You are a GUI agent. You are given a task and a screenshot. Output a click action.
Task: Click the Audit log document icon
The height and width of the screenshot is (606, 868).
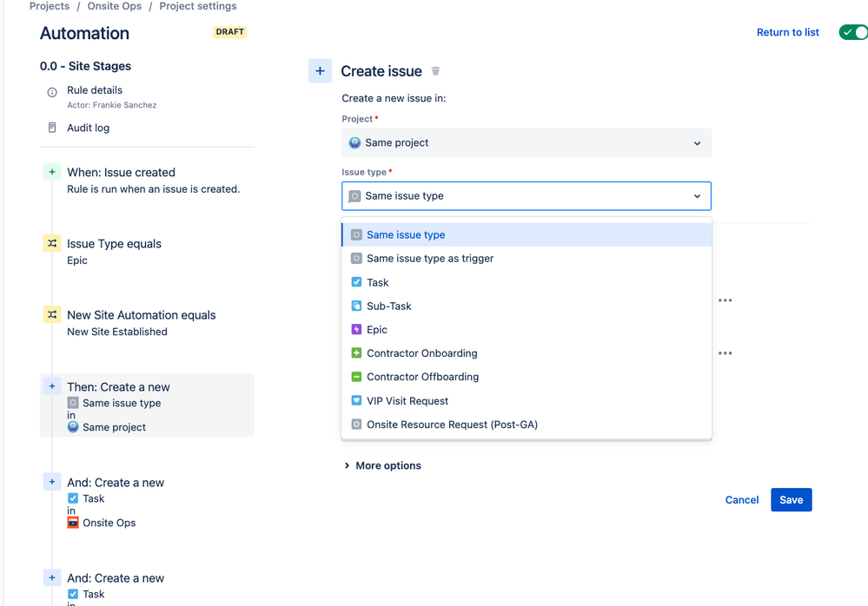click(52, 128)
